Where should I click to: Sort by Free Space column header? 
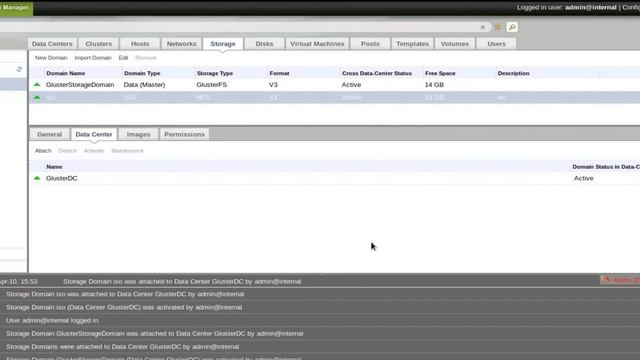tap(440, 73)
